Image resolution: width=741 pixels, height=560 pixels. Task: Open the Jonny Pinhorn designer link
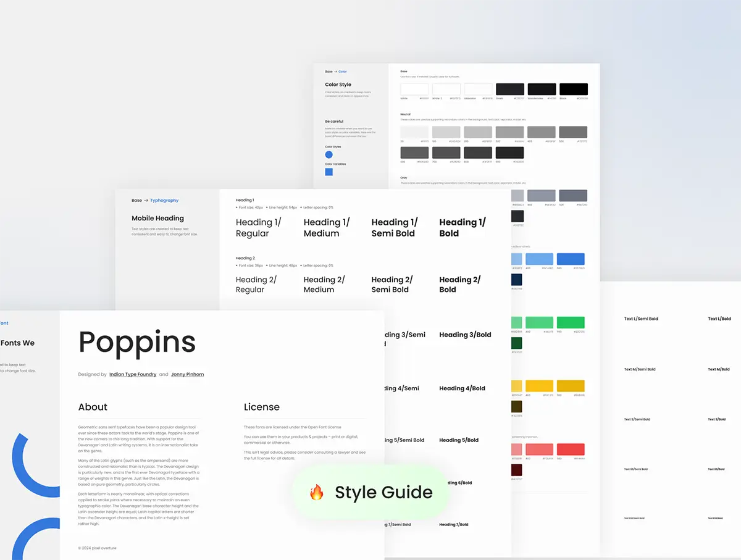pyautogui.click(x=187, y=374)
